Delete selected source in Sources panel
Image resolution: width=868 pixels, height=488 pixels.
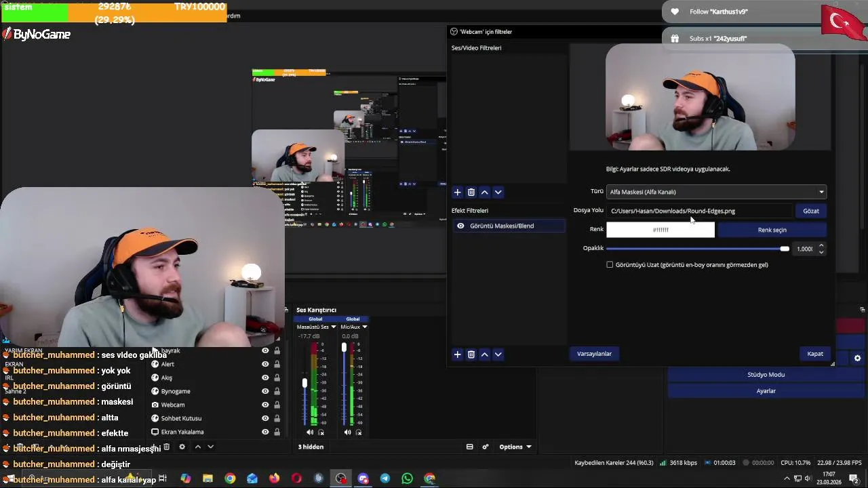[166, 447]
